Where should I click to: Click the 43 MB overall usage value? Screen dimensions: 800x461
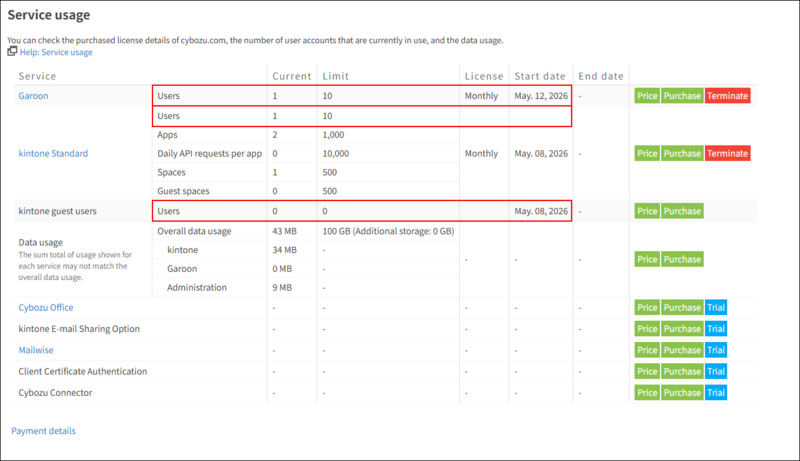[x=284, y=231]
